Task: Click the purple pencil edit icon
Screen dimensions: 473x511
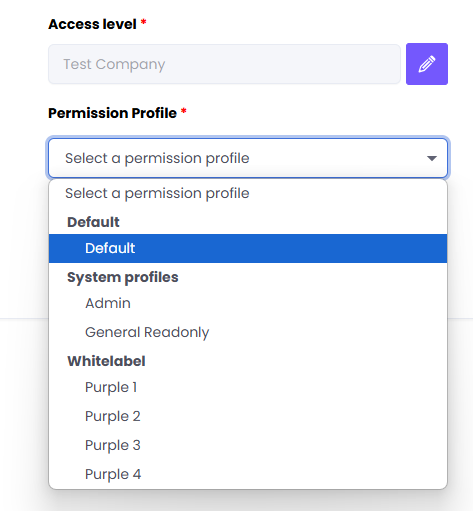Action: [x=427, y=64]
